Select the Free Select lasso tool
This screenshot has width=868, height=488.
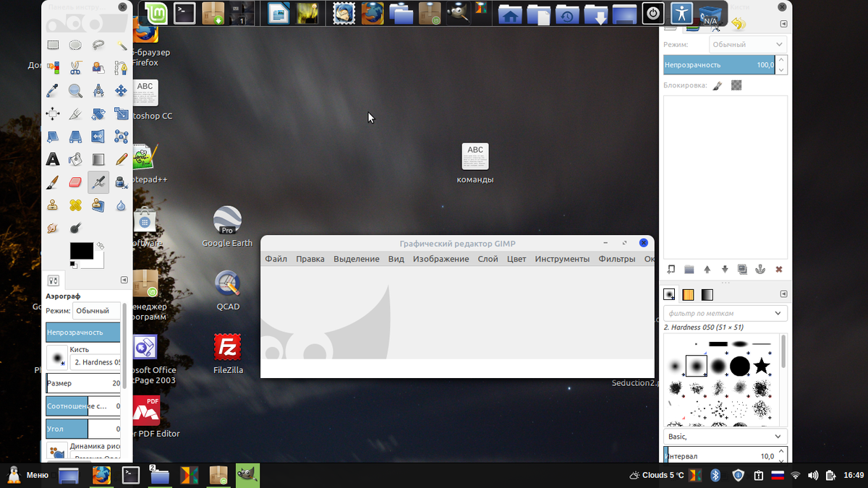click(x=98, y=45)
